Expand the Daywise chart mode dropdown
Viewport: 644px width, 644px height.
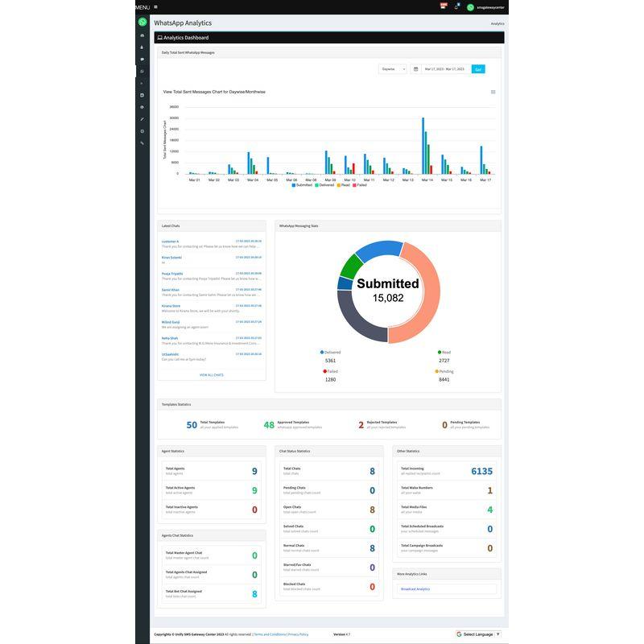click(x=393, y=69)
